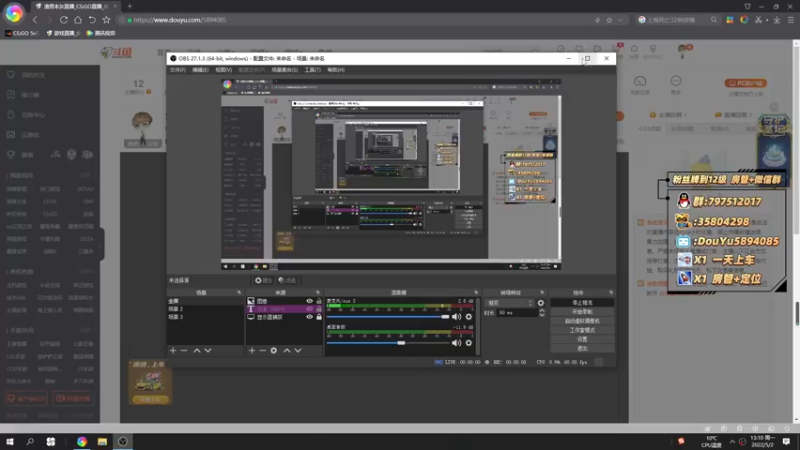800x450 pixels.
Task: Open settings gear for 麦克风/Aux 2 channel
Action: click(468, 317)
